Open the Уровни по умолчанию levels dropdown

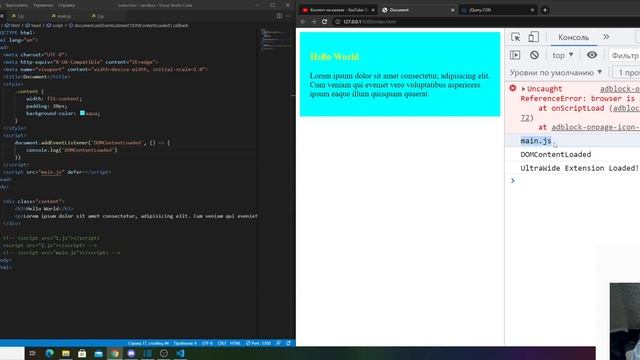coord(556,73)
